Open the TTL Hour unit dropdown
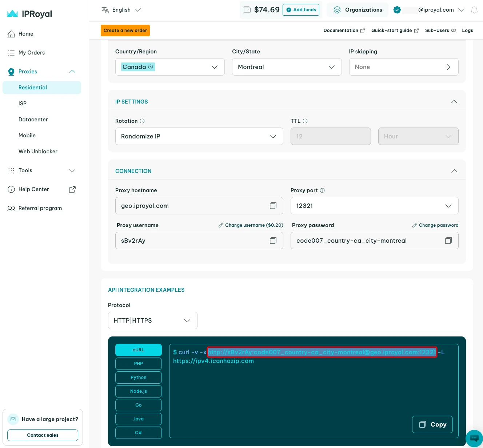Image resolution: width=483 pixels, height=448 pixels. 418,136
